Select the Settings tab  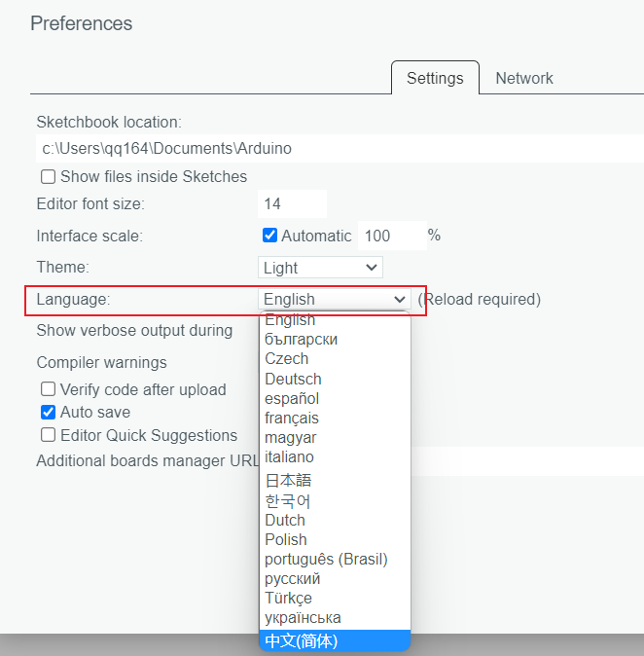point(435,78)
